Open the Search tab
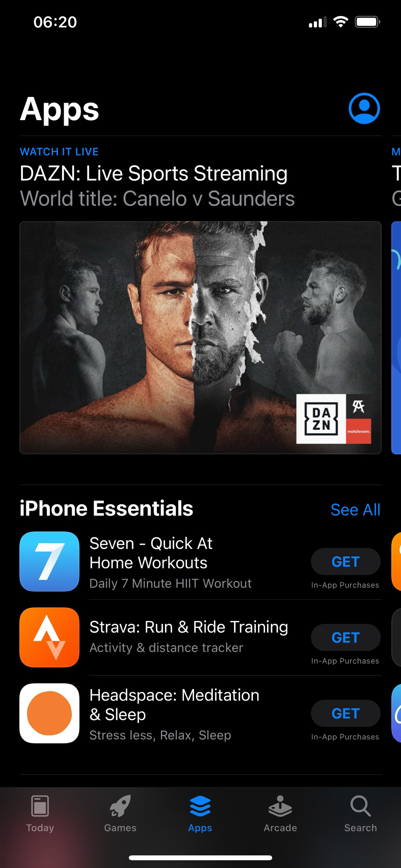Viewport: 401px width, 868px height. (x=360, y=814)
